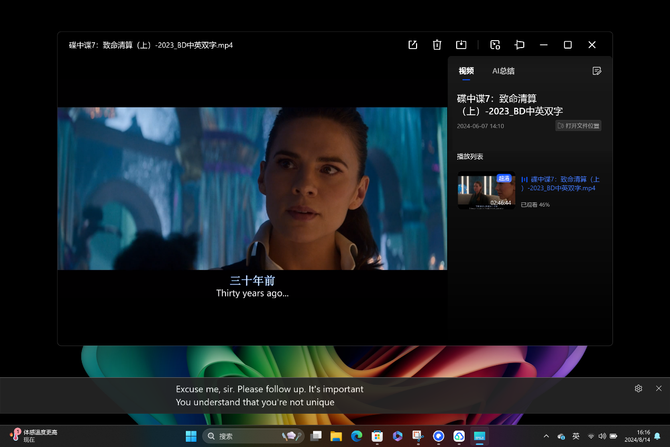Click the cloud sync icon in system tray
Viewport: 670px width, 447px height.
pyautogui.click(x=561, y=436)
